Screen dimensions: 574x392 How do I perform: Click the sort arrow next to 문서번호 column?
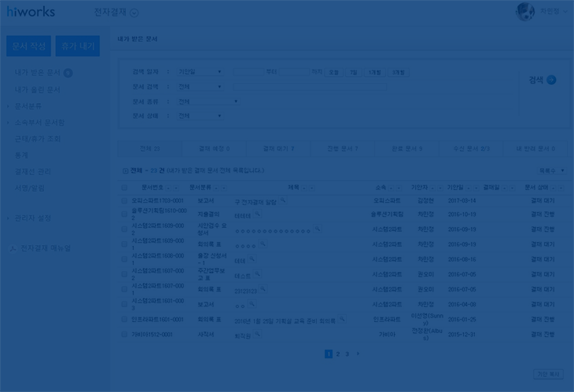169,188
